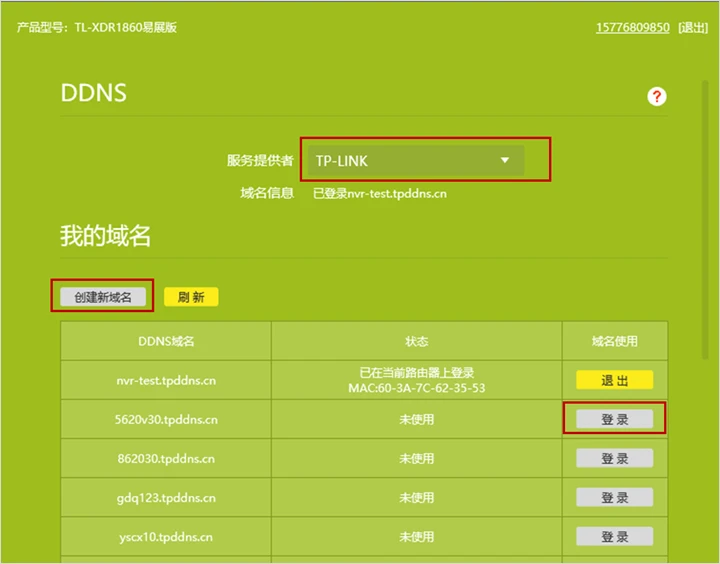Click the 创建新域名 button
Viewport: 720px width, 564px height.
click(x=103, y=297)
